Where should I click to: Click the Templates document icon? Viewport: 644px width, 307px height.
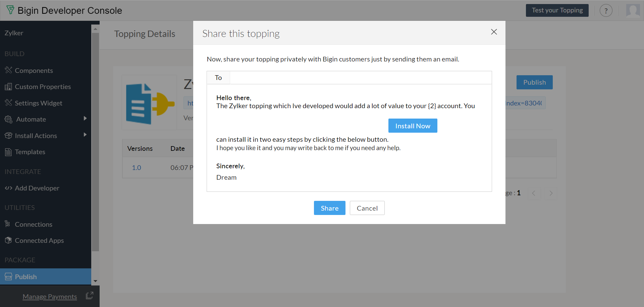click(x=8, y=152)
